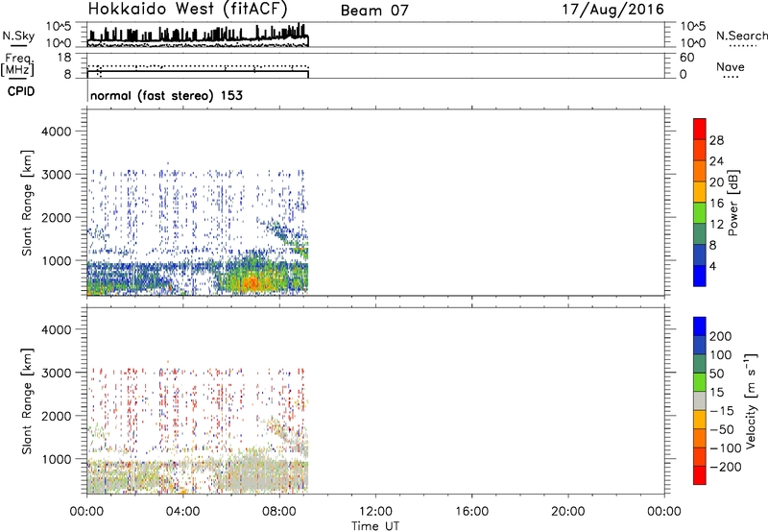This screenshot has width=768, height=532.
Task: Click the "24" label on power colorbar
Action: (716, 161)
